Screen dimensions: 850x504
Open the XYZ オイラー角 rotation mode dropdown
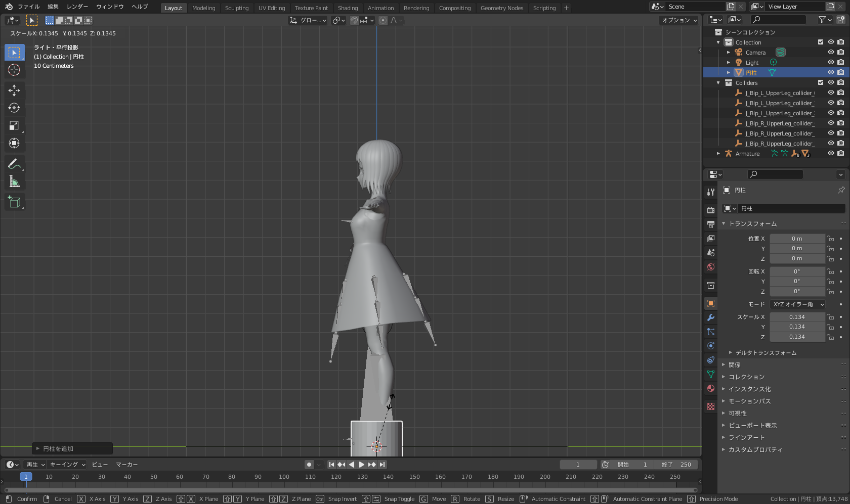click(798, 304)
